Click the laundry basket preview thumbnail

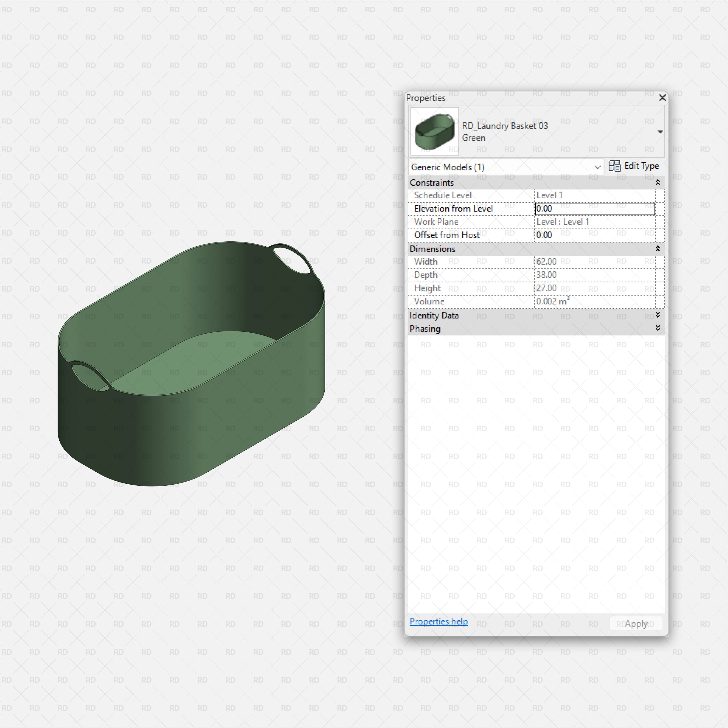tap(434, 131)
